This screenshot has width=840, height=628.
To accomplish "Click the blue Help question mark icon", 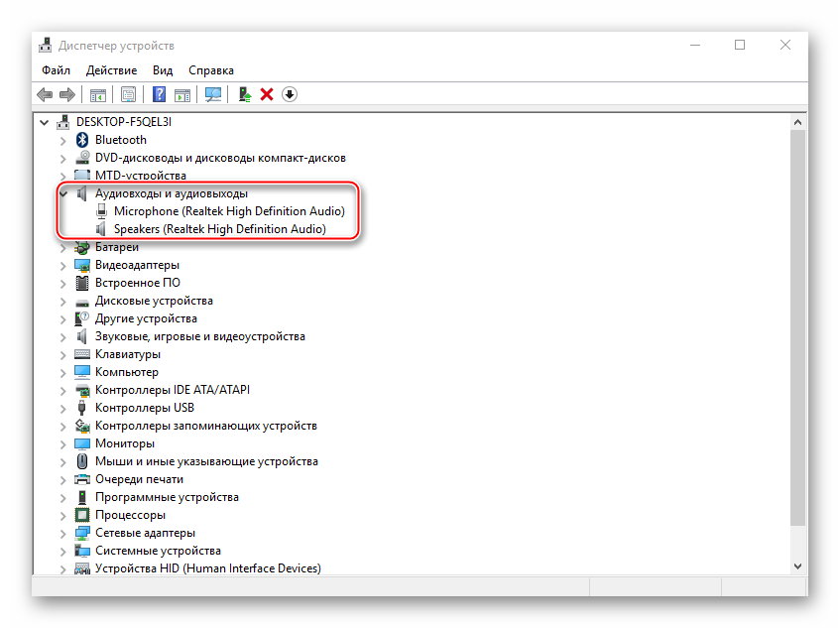I will (158, 94).
